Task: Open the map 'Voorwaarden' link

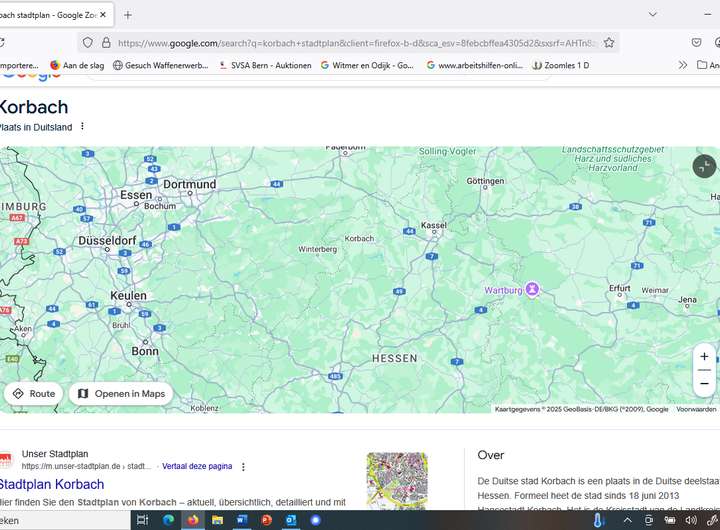Action: coord(696,409)
